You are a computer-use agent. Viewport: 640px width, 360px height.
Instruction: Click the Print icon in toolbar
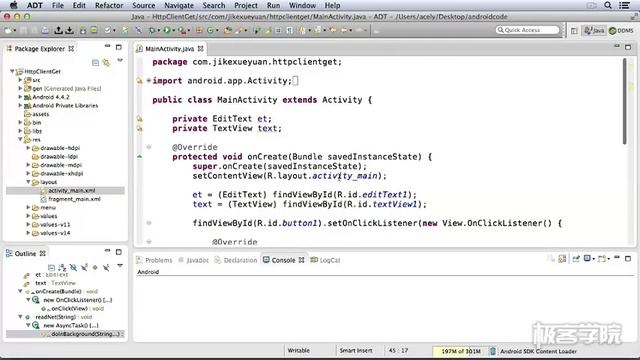click(x=45, y=30)
